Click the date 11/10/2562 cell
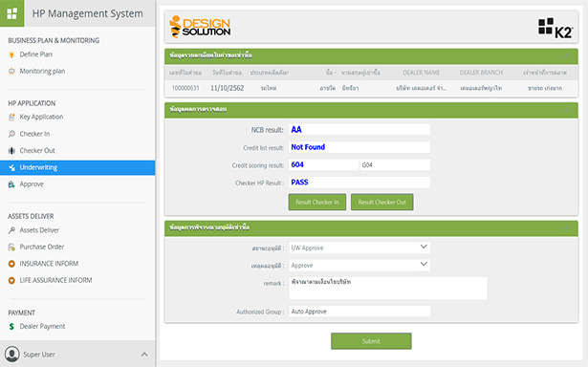 [227, 88]
